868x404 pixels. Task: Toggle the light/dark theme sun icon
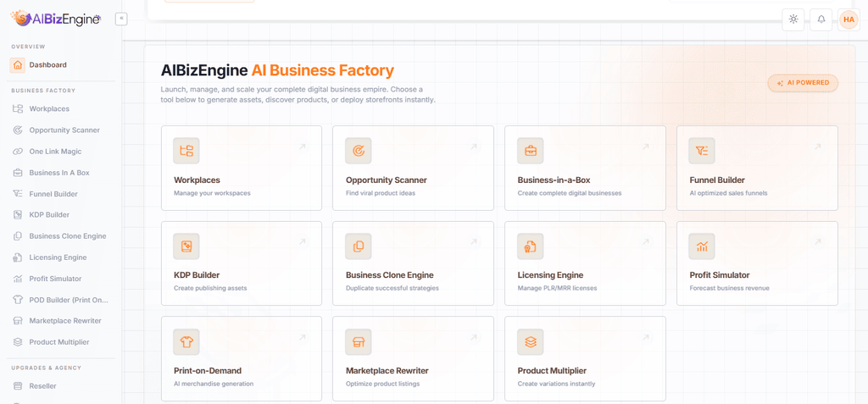(x=793, y=19)
